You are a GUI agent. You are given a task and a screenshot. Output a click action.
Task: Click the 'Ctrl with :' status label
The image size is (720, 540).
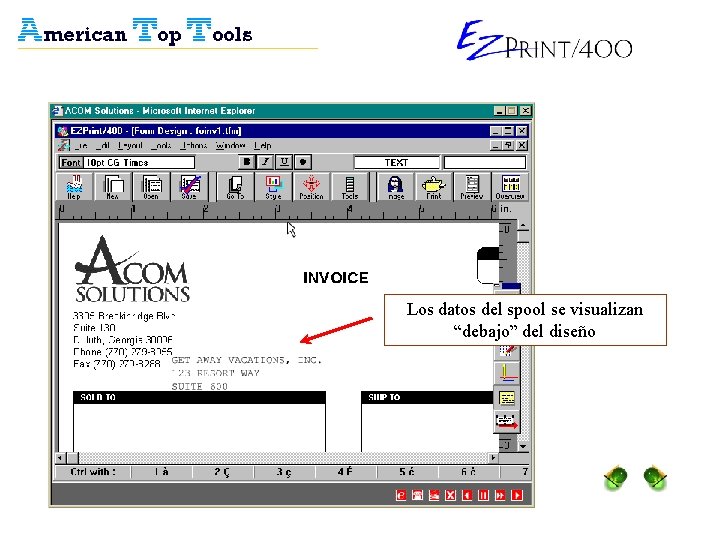point(93,472)
